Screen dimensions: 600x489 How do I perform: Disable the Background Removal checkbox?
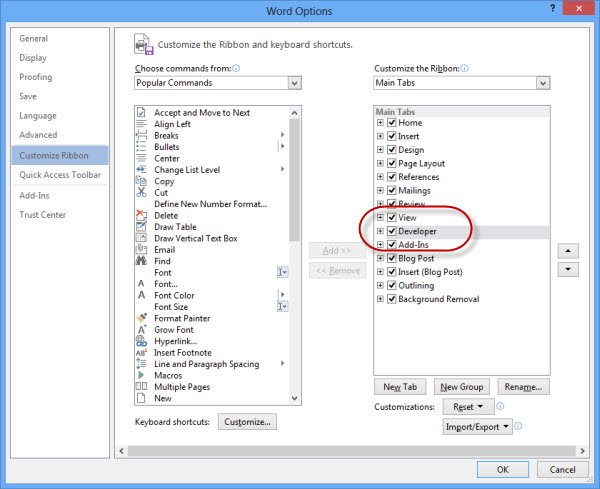coord(391,299)
